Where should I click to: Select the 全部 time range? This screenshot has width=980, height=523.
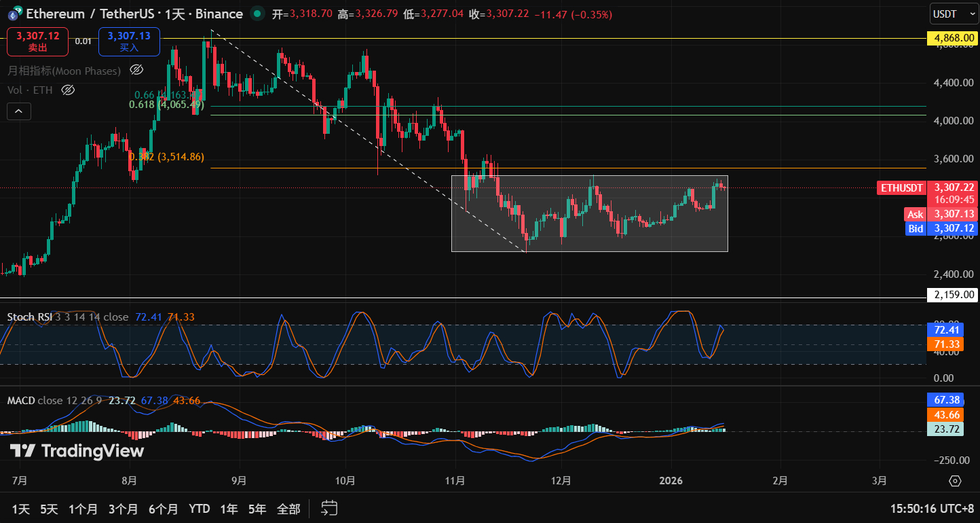pyautogui.click(x=288, y=509)
